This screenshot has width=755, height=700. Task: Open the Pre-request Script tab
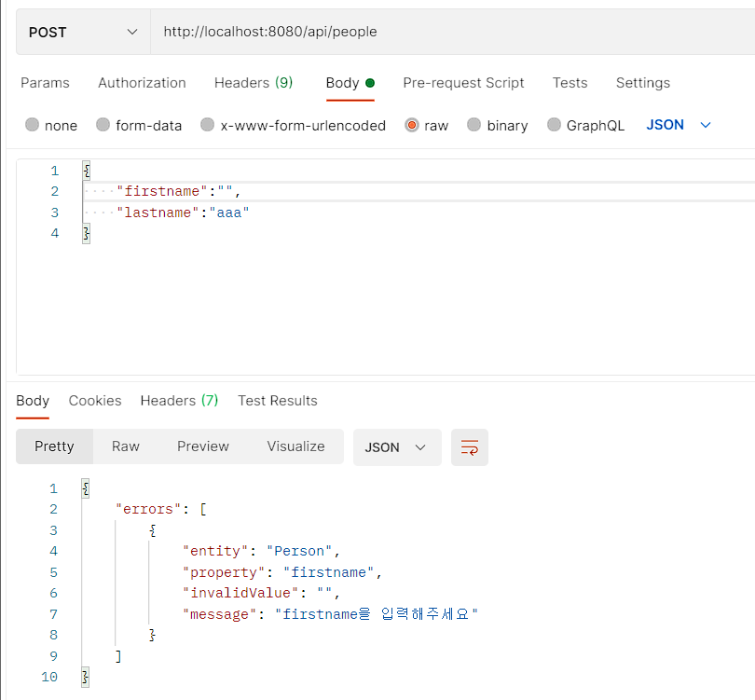click(x=463, y=83)
